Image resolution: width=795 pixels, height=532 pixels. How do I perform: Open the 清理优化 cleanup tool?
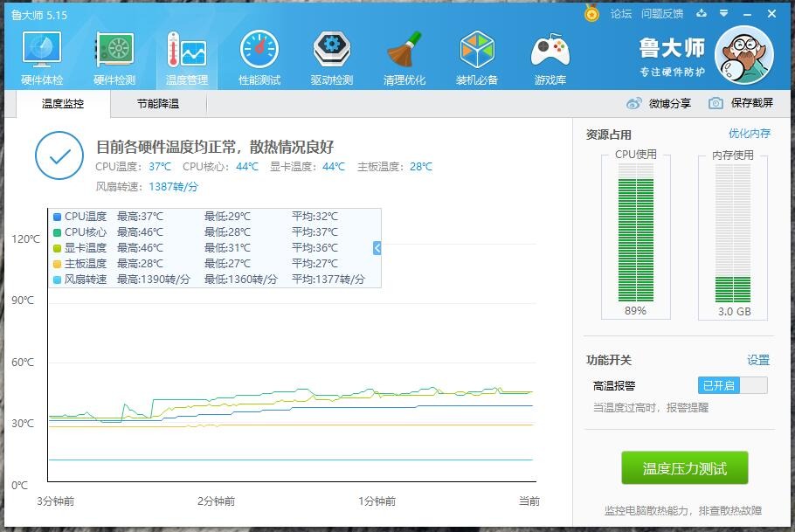point(404,57)
